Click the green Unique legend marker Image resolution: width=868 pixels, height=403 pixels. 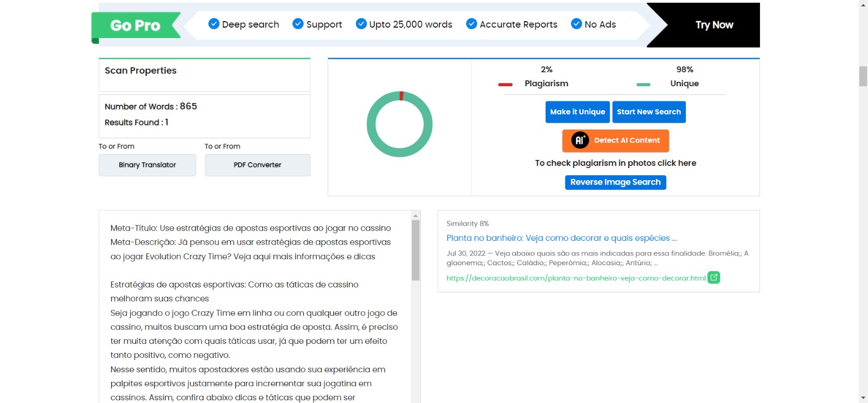643,85
